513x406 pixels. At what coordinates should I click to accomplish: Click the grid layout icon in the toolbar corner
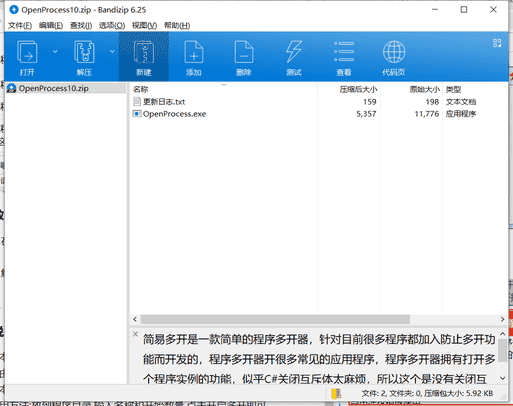click(x=497, y=43)
